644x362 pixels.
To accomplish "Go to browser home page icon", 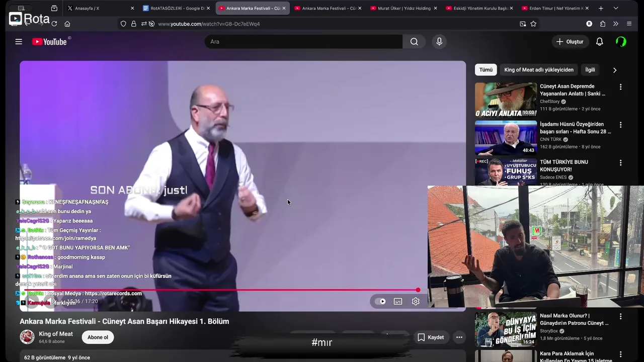I will (x=67, y=24).
